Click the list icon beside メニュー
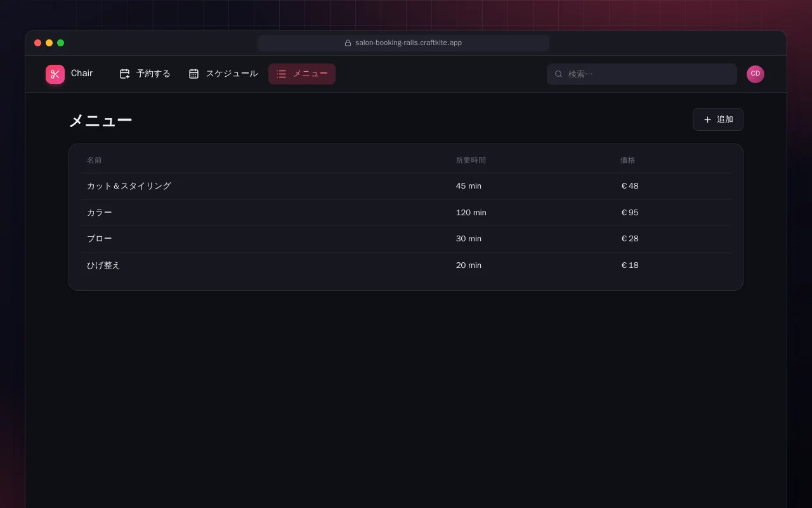The height and width of the screenshot is (508, 812). pos(281,74)
